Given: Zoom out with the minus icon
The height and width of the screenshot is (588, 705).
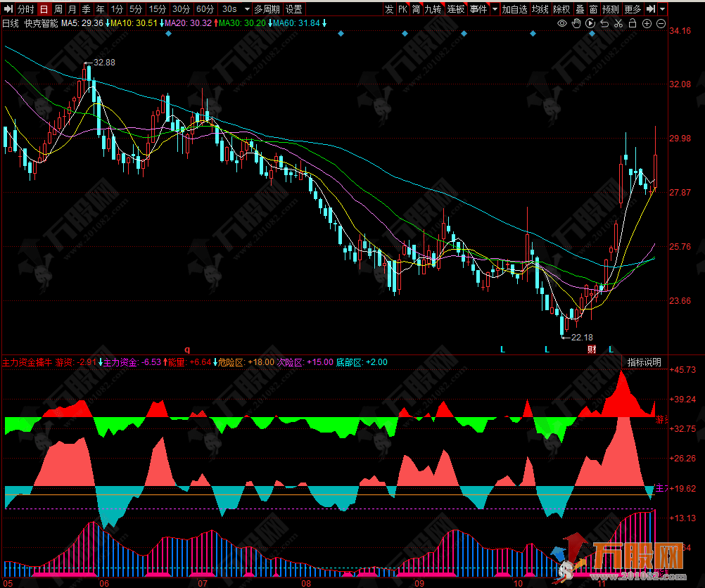Looking at the screenshot, I should tap(661, 23).
